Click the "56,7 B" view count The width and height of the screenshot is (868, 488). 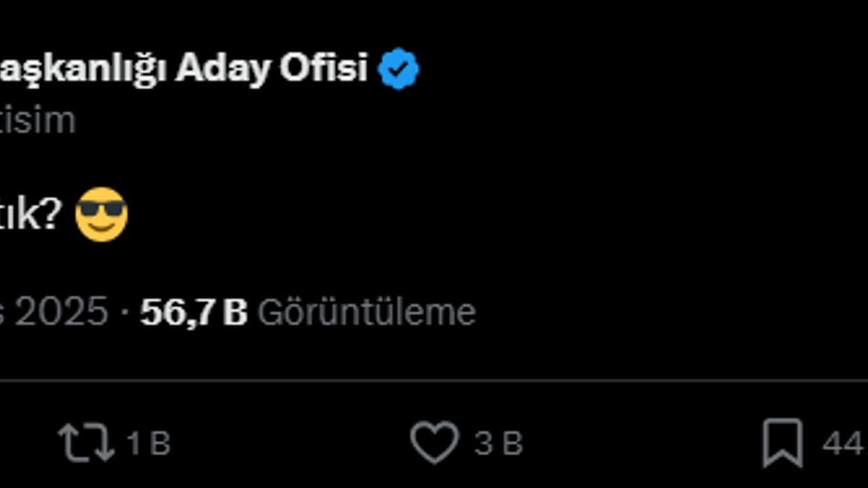tap(193, 312)
